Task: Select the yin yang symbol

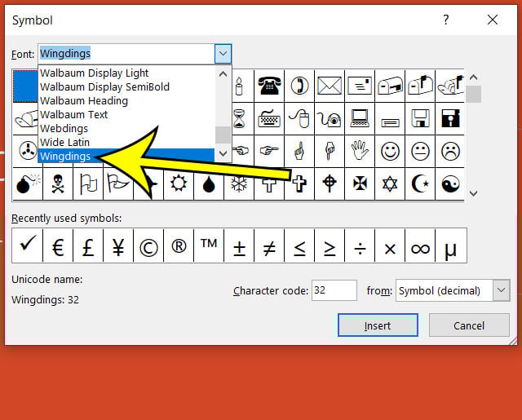Action: click(450, 183)
